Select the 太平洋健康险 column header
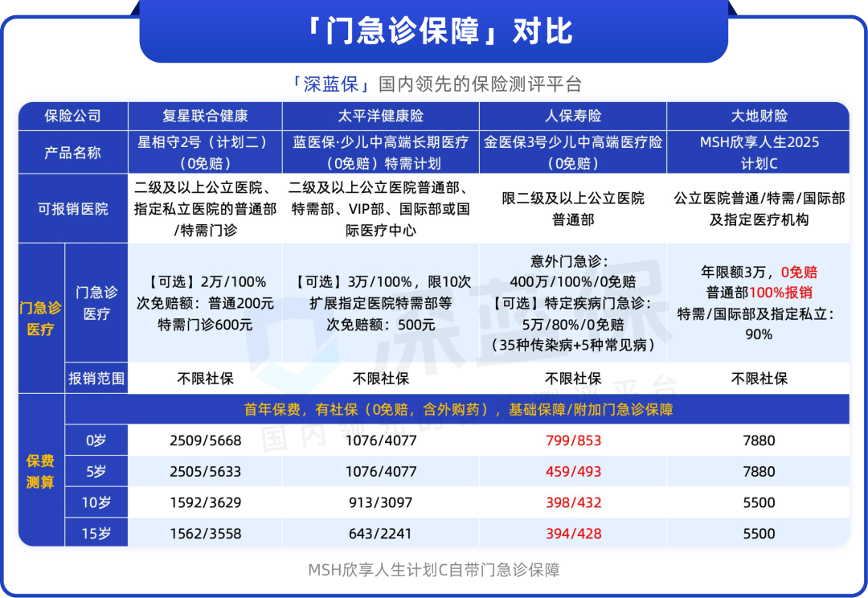 click(x=380, y=116)
